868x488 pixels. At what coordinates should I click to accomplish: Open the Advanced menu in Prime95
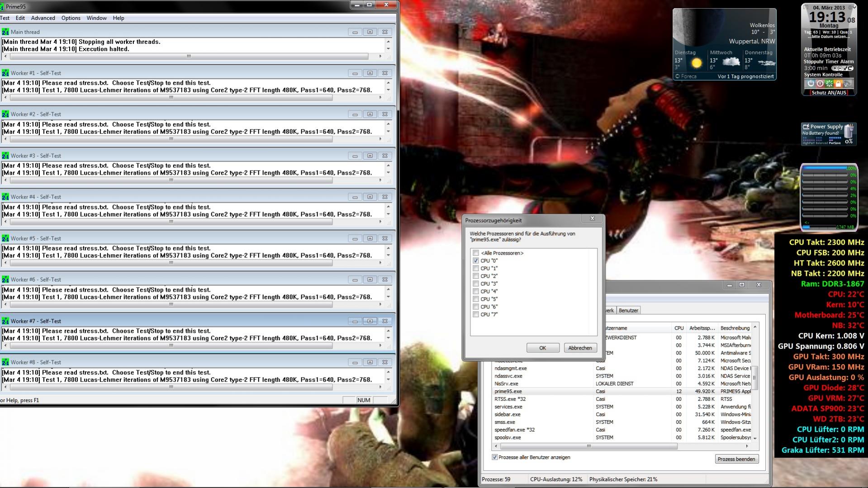tap(43, 18)
